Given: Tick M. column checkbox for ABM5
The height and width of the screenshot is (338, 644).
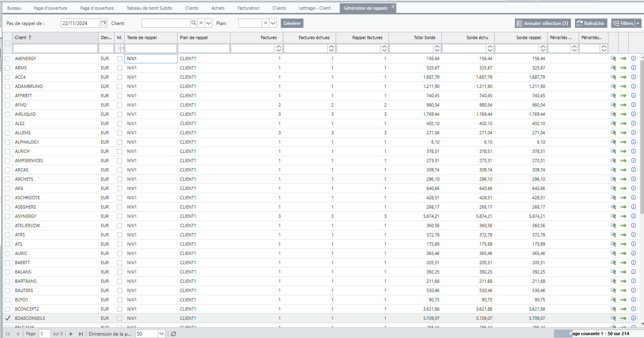Looking at the screenshot, I should coord(119,68).
